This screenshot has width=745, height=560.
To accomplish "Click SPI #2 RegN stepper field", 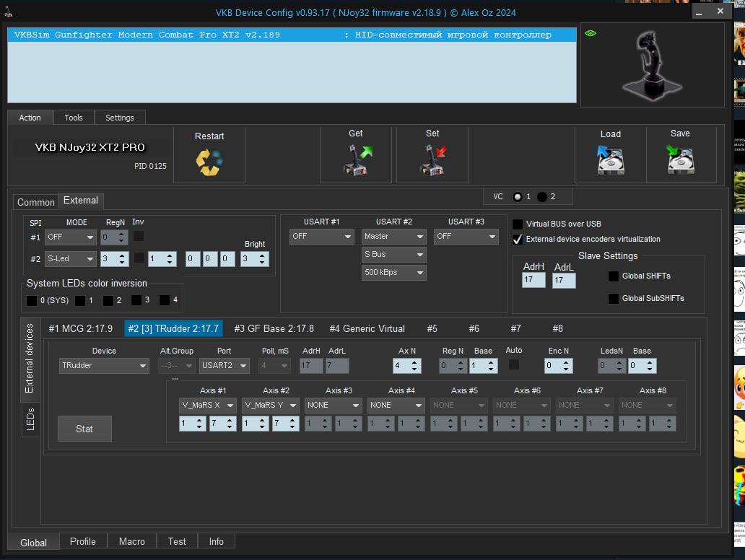I will click(x=115, y=259).
